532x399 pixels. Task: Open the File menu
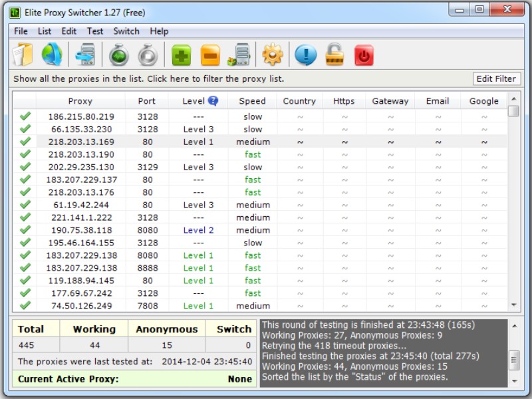21,31
